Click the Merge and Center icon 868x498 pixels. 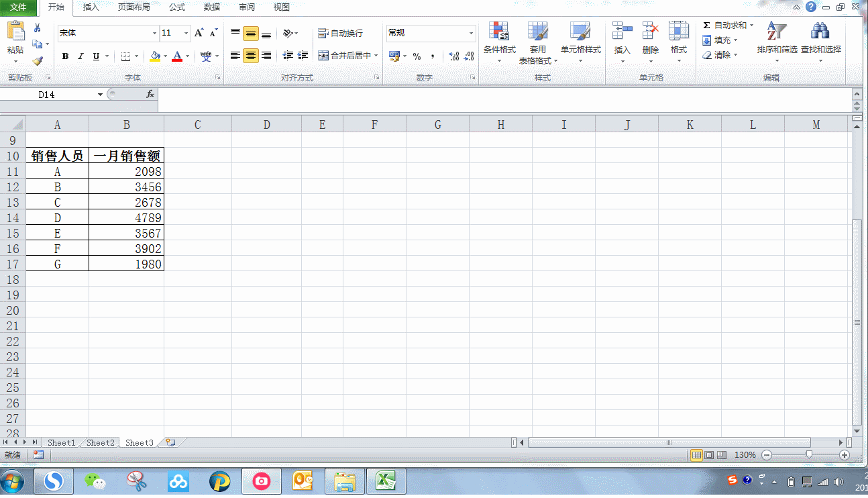tap(323, 56)
